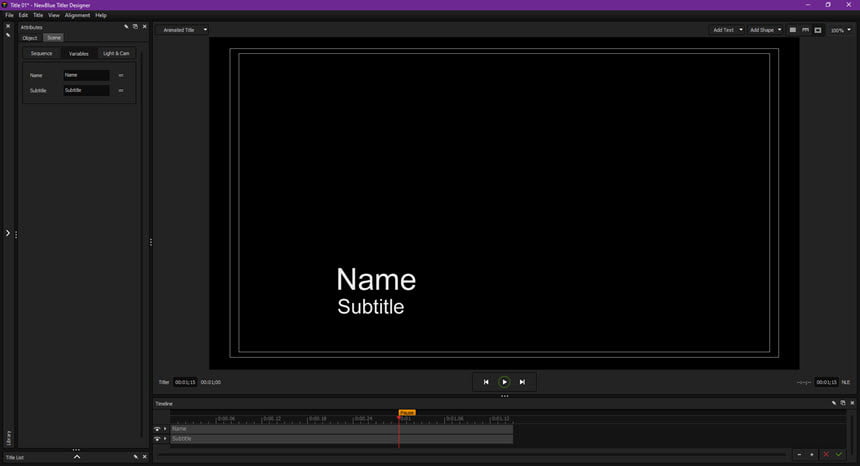Click the link icon beside Subtitle variable
This screenshot has height=466, width=860.
121,90
